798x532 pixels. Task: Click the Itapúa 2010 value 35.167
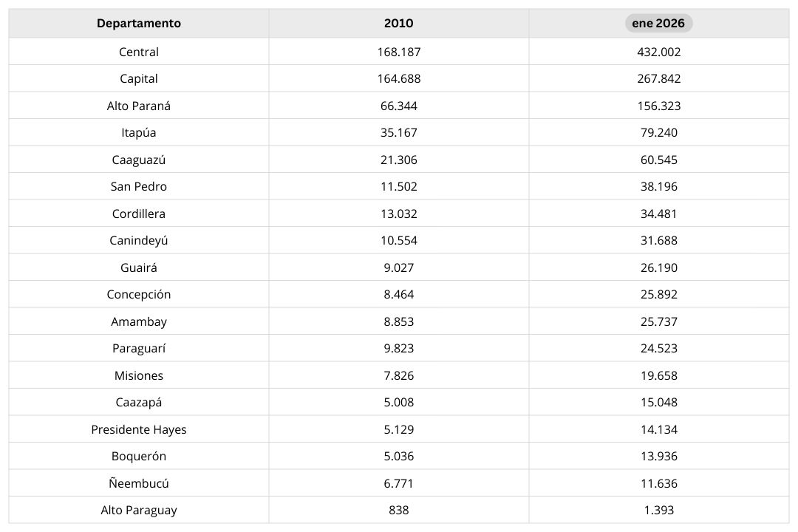coord(399,132)
